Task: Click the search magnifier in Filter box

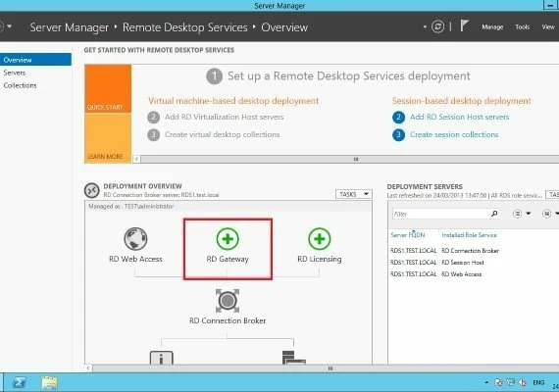Action: pos(494,214)
